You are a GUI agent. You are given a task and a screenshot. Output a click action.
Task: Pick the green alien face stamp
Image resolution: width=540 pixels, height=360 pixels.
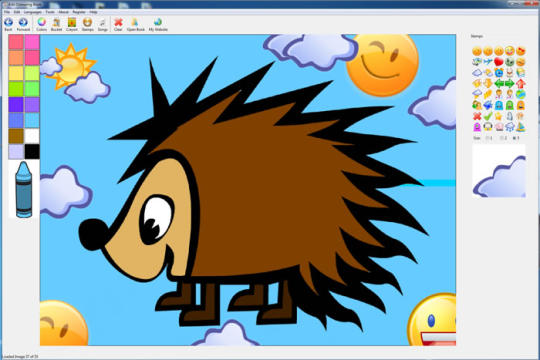[x=510, y=62]
